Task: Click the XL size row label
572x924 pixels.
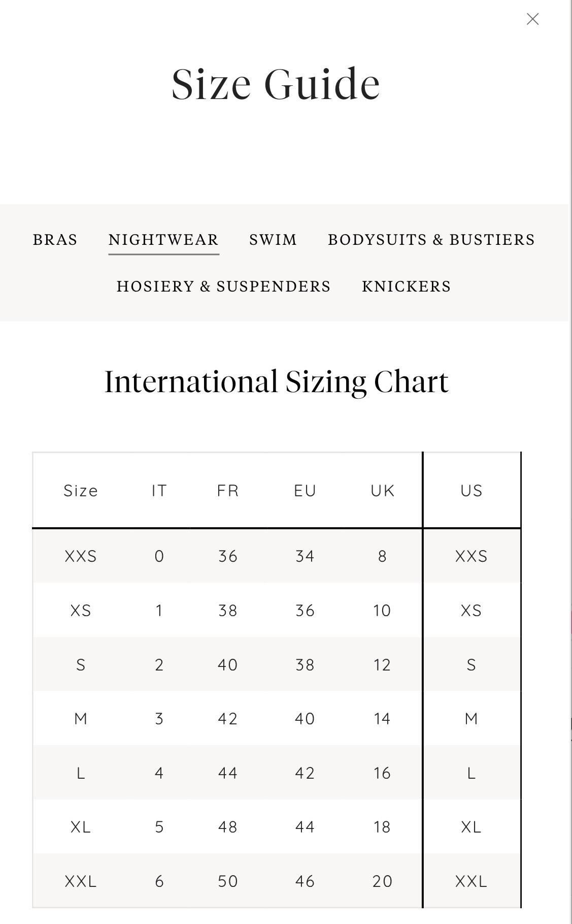Action: pyautogui.click(x=81, y=827)
